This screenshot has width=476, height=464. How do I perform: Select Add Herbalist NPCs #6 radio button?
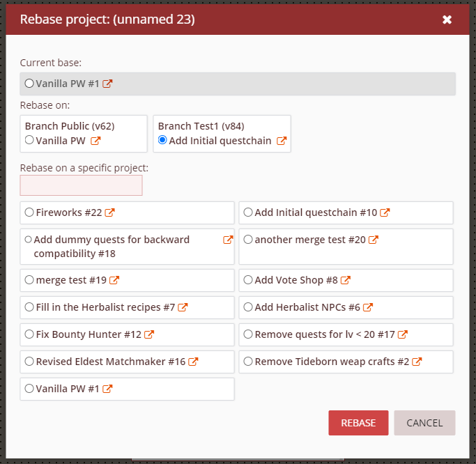(248, 307)
